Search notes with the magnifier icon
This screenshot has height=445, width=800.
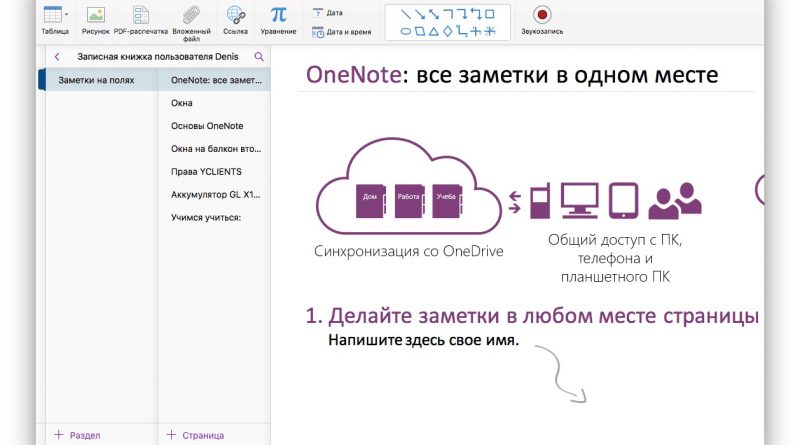tap(259, 57)
